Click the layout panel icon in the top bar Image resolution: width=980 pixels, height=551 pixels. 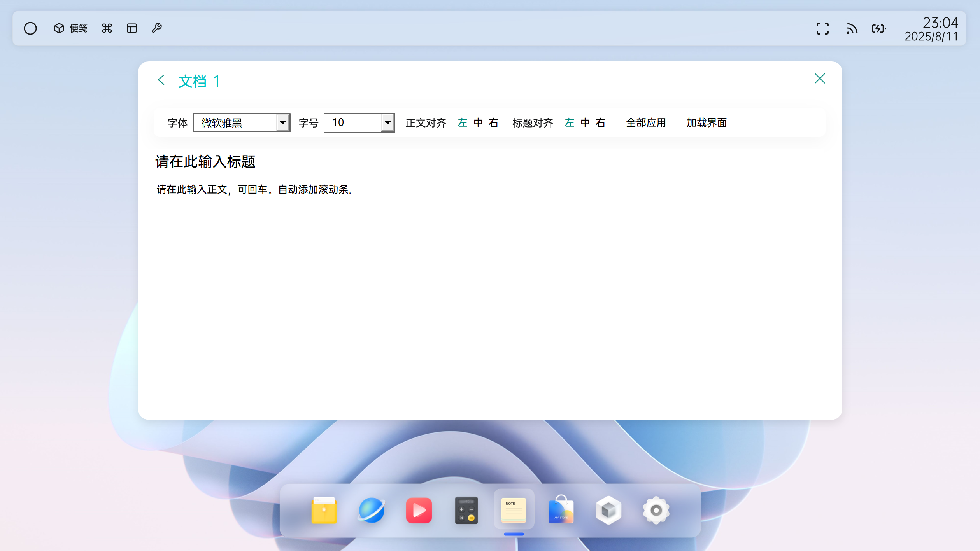[132, 28]
